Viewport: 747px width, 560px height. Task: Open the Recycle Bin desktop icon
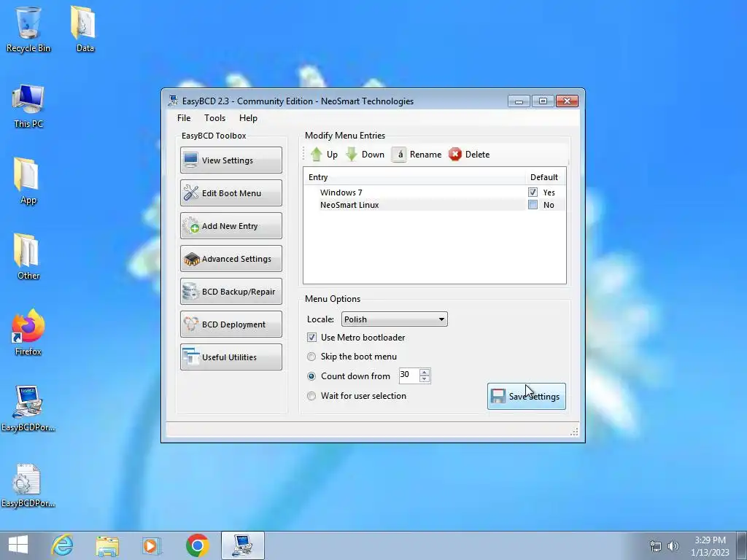[28, 29]
